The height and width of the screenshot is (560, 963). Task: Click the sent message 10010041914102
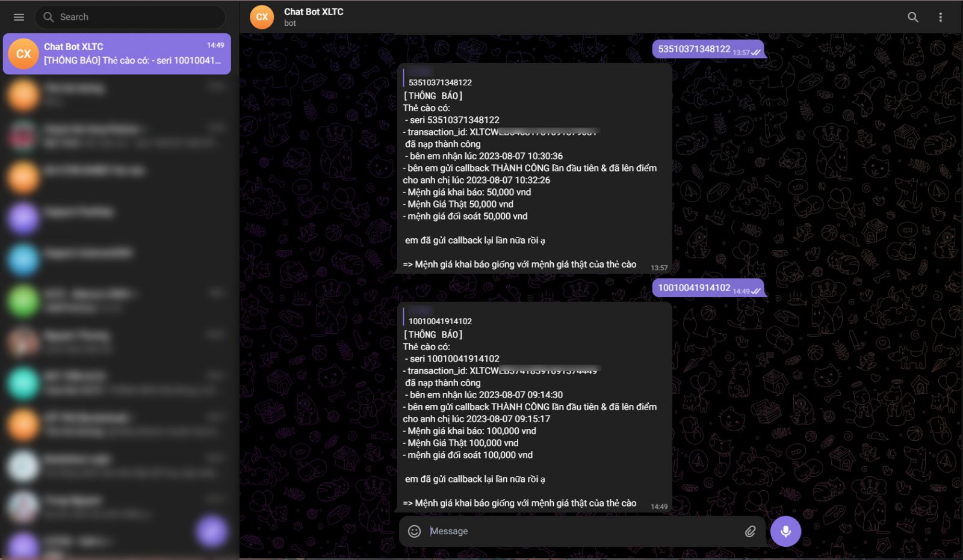[708, 288]
